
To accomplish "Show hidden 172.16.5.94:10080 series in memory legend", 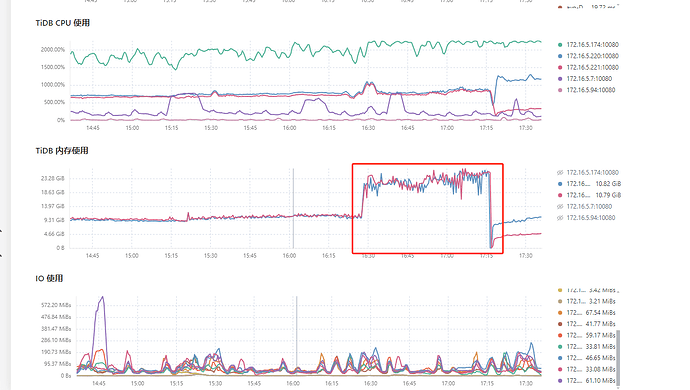I will pos(586,218).
